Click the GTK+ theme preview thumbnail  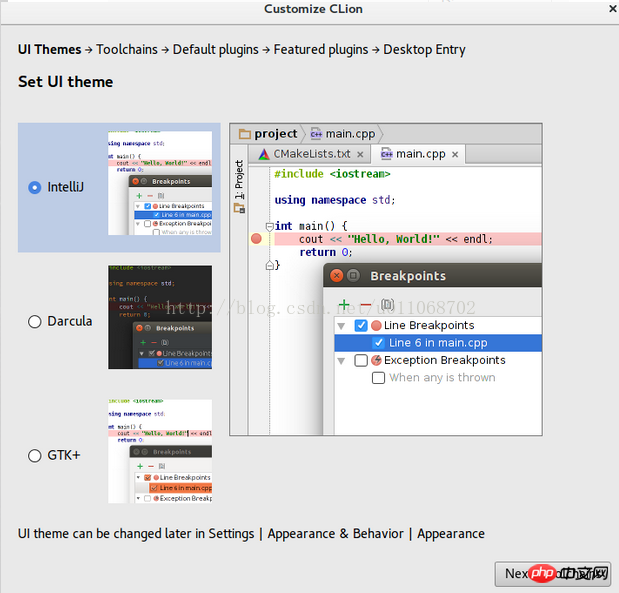pos(160,451)
